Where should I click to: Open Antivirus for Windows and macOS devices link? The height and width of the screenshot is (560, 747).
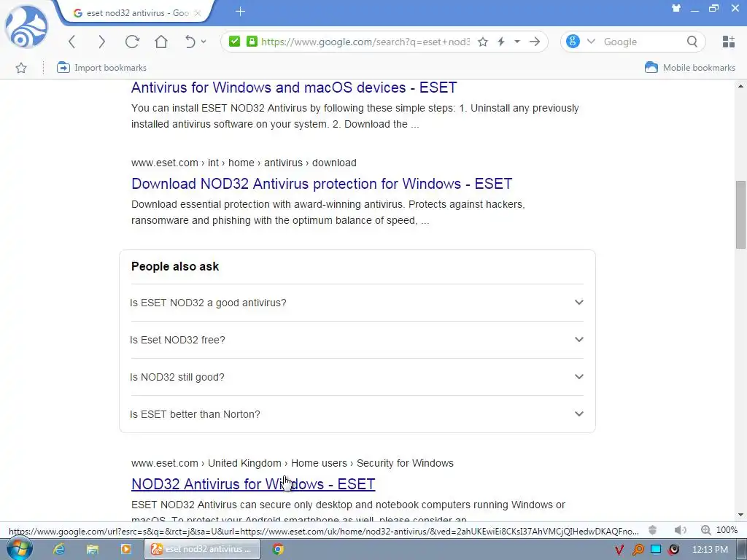[x=294, y=87]
